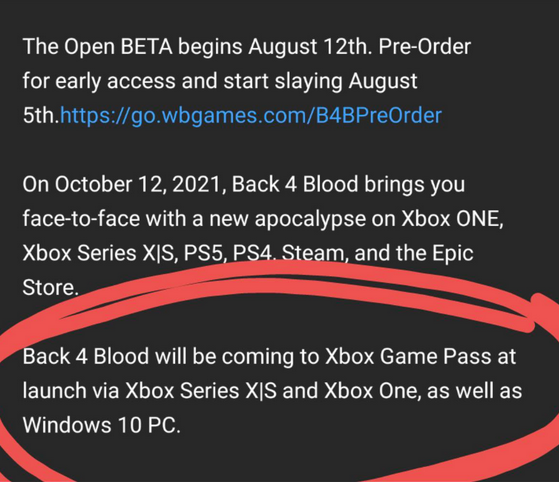Image resolution: width=559 pixels, height=482 pixels.
Task: Select the 'Windows 10 PC.' text
Action: click(x=102, y=425)
